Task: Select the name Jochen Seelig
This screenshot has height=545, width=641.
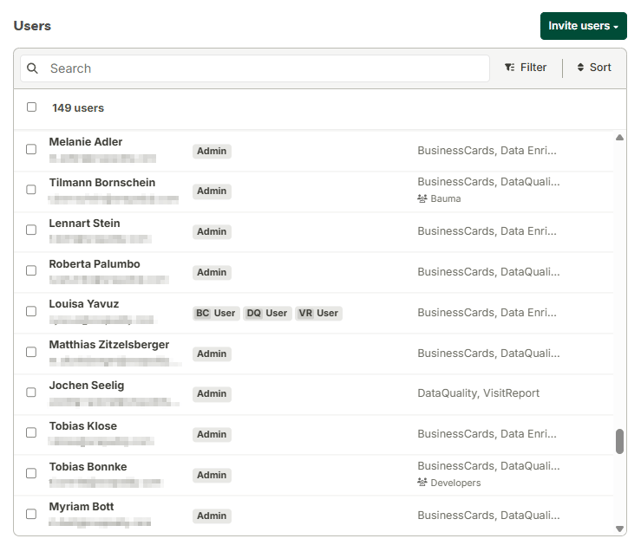Action: pos(87,386)
